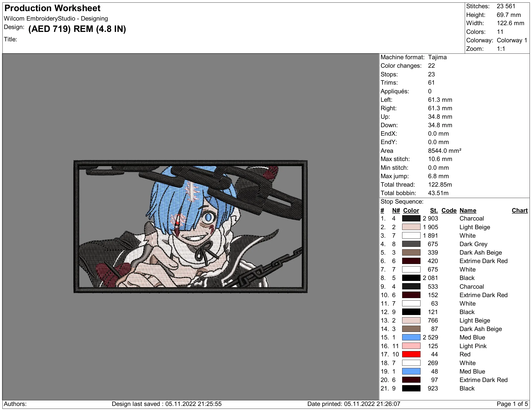This screenshot has width=532, height=411.
Task: Click the Light Beige swatch in stop 2
Action: point(411,227)
